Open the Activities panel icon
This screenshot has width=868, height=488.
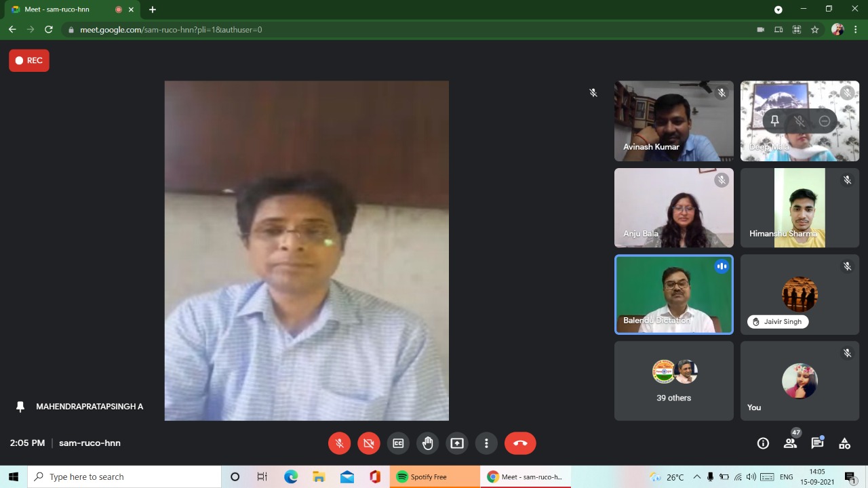pyautogui.click(x=844, y=443)
